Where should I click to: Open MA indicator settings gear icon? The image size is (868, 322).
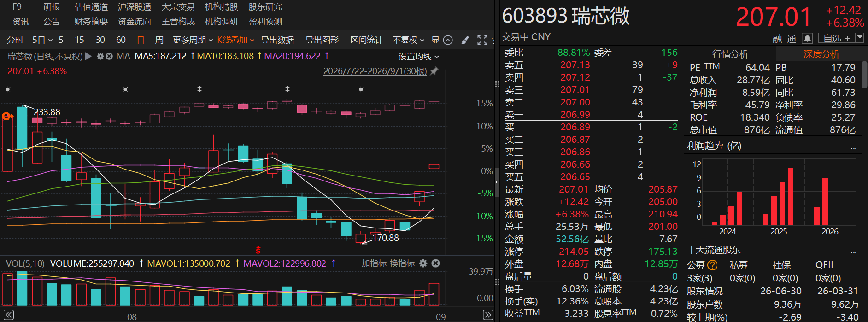coord(100,56)
